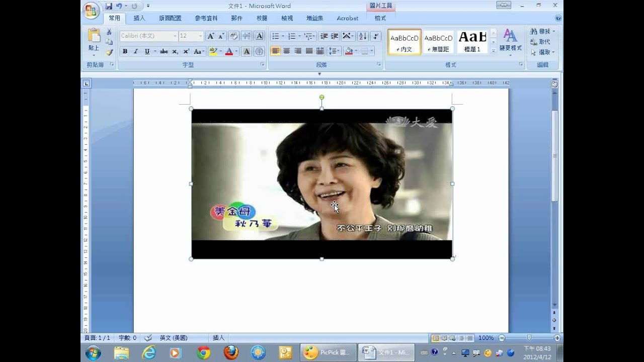Screen dimensions: 644x362
Task: Save the document from Quick Access toolbar
Action: click(109, 6)
